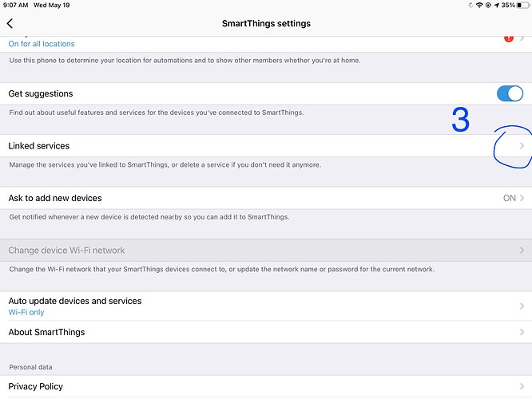532x399 pixels.
Task: Open Privacy Policy chevron
Action: (x=522, y=386)
